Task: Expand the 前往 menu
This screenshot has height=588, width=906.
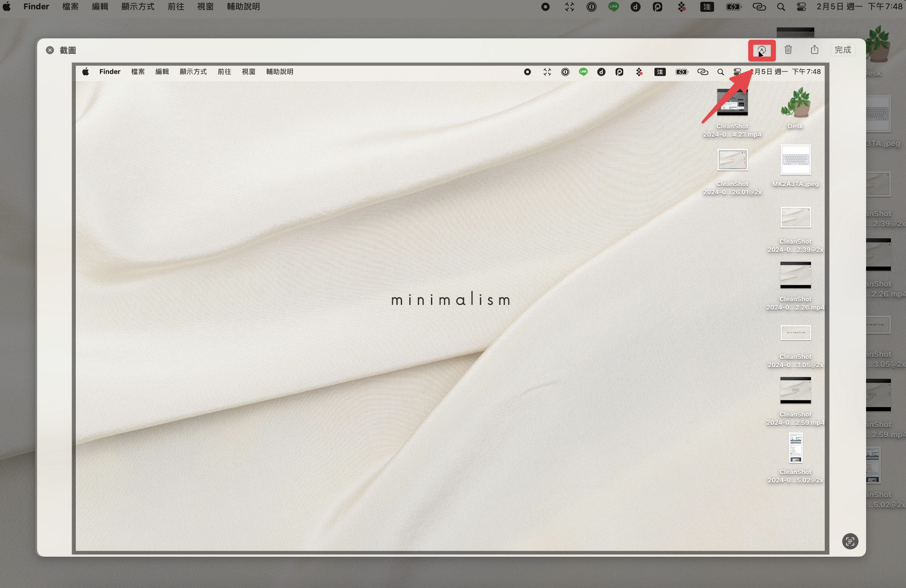Action: 176,7
